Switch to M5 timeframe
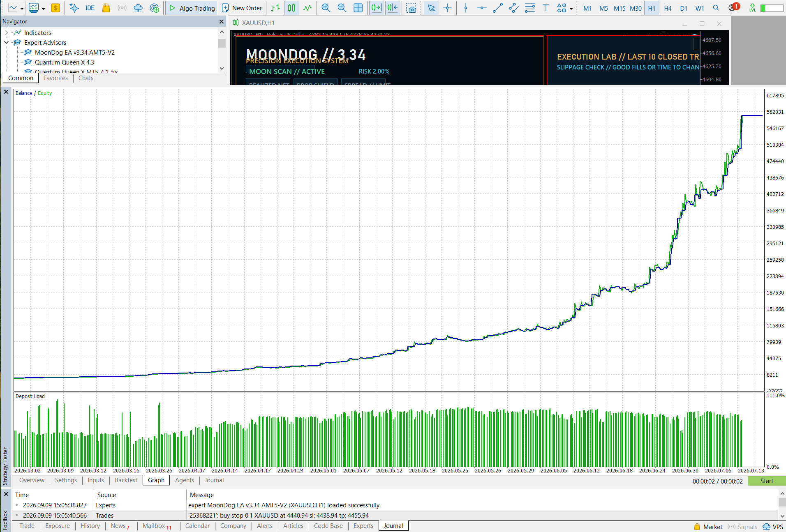The height and width of the screenshot is (532, 786). point(603,8)
